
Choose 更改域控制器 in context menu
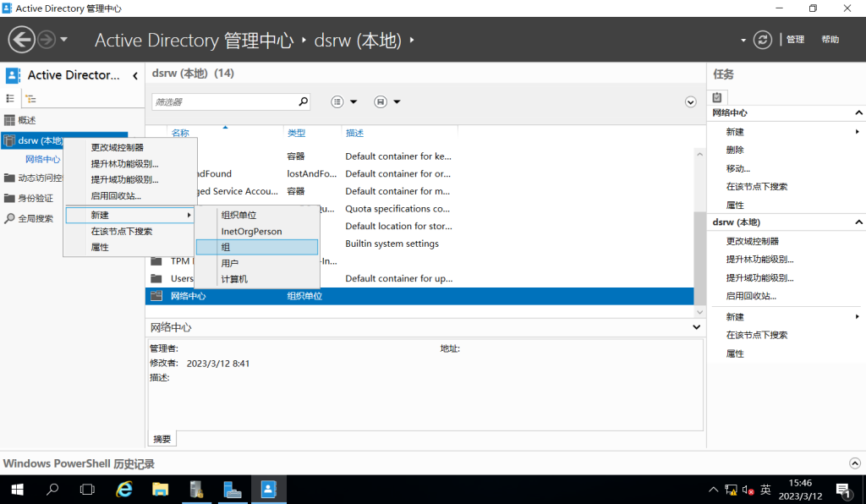click(117, 147)
